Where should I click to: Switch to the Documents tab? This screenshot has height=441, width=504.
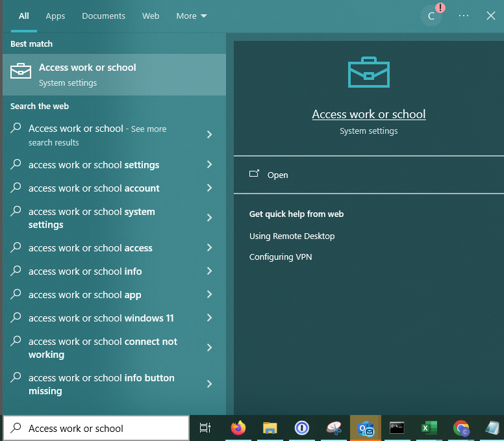(103, 16)
